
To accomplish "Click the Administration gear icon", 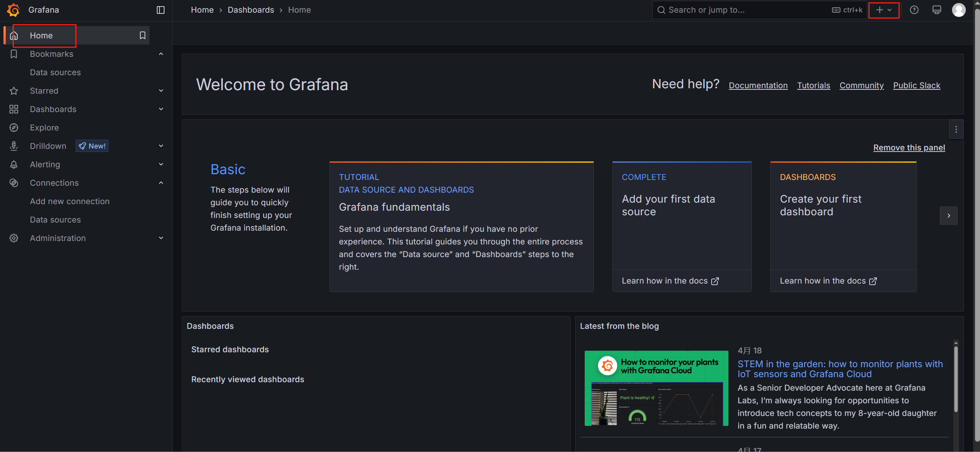I will coord(14,238).
